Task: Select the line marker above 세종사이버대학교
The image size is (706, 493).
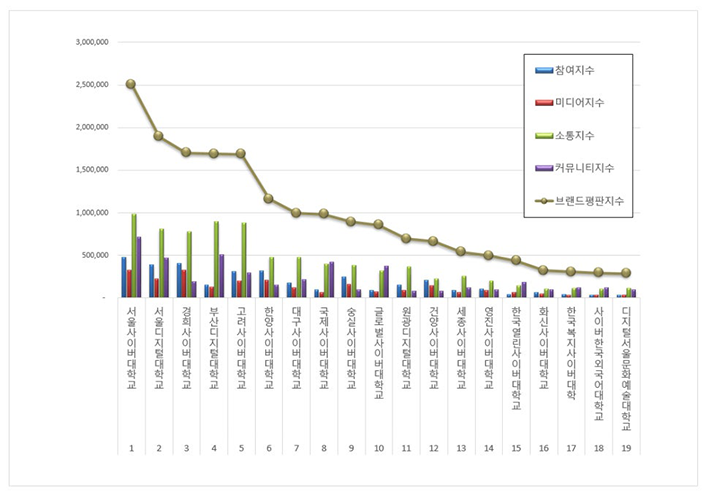Action: (x=461, y=251)
